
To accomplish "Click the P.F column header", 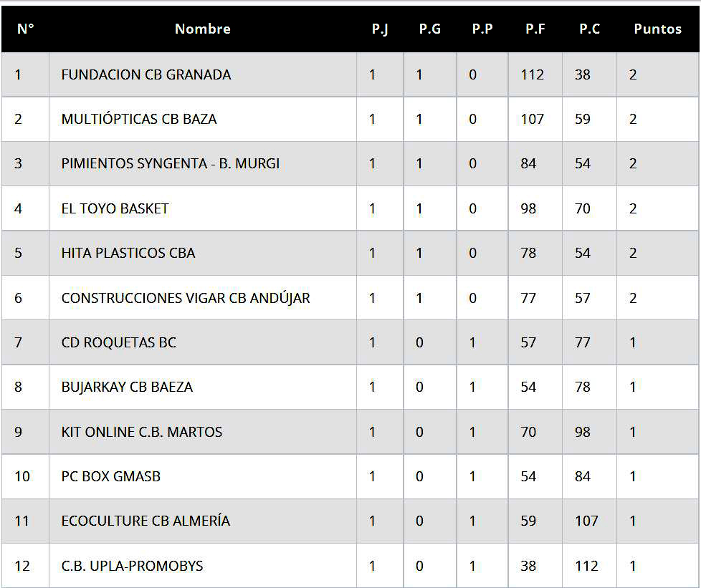I will [x=535, y=29].
